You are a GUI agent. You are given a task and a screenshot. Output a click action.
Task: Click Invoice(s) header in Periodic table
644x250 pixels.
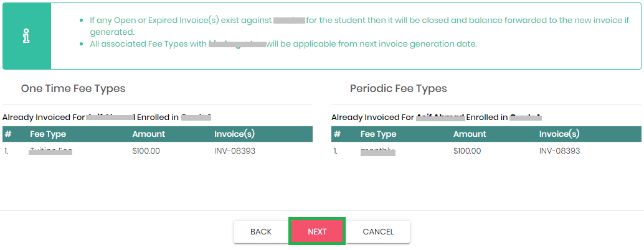point(559,134)
